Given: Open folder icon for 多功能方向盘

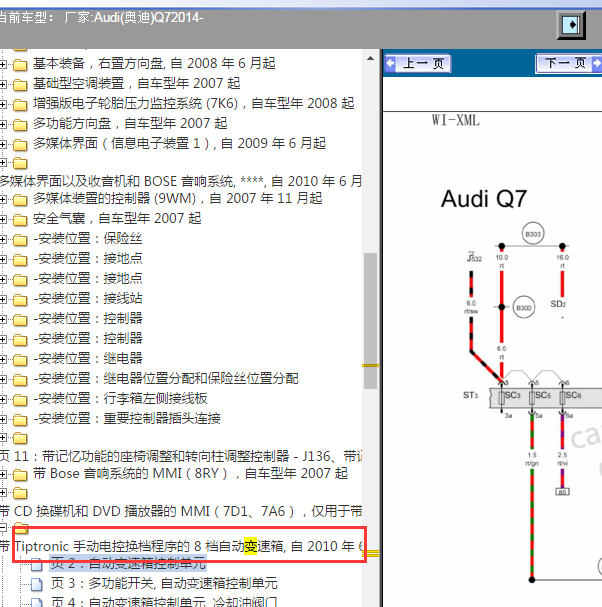Looking at the screenshot, I should tap(20, 125).
